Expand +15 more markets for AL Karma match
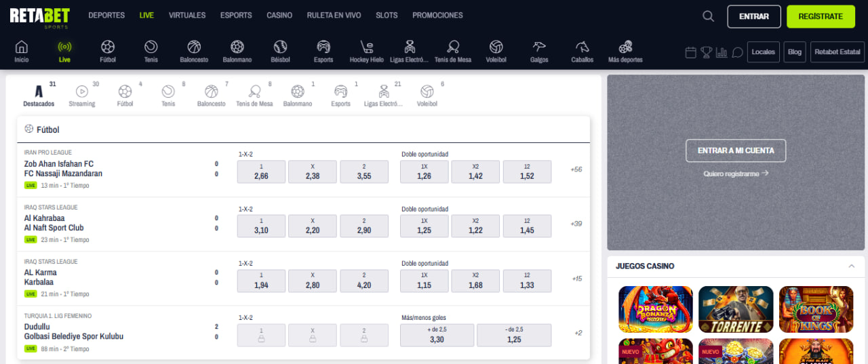Screen dimensions: 868x364 coord(576,279)
